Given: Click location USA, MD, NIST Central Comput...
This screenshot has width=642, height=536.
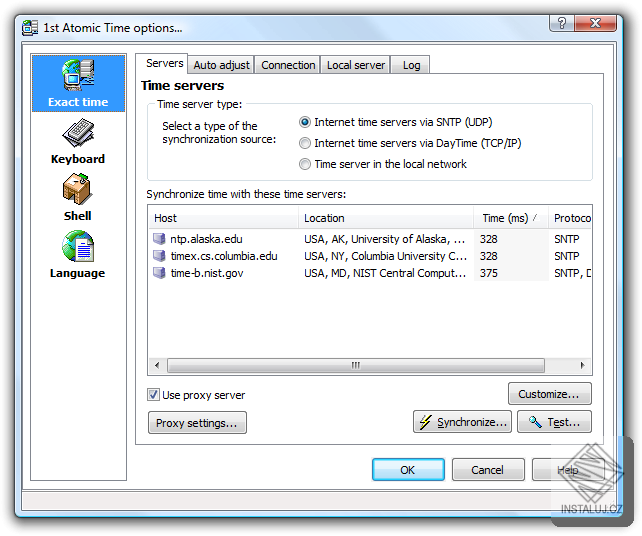Looking at the screenshot, I should tap(385, 273).
